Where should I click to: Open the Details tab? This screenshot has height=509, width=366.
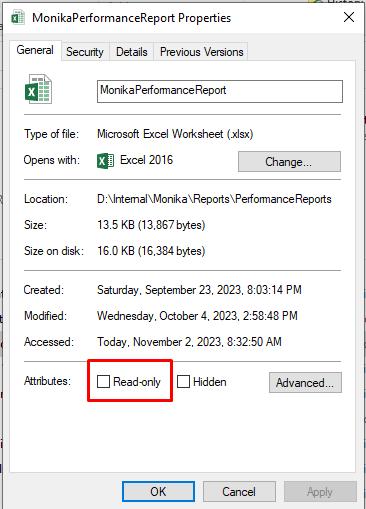132,52
